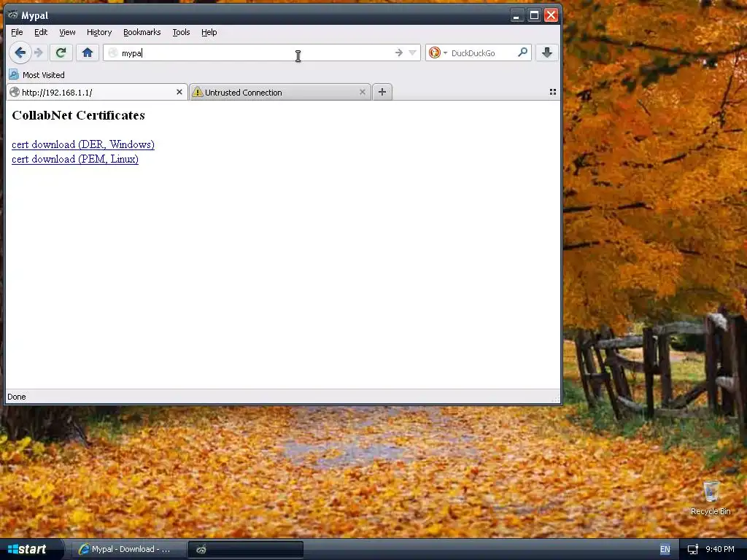747x560 pixels.
Task: Minimize the Mypal window
Action: point(516,15)
